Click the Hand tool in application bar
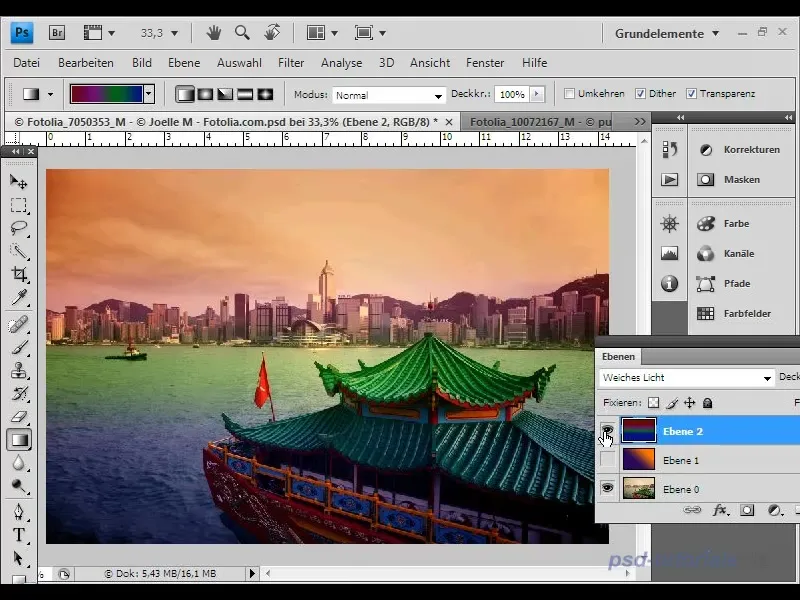800x600 pixels. click(x=214, y=33)
